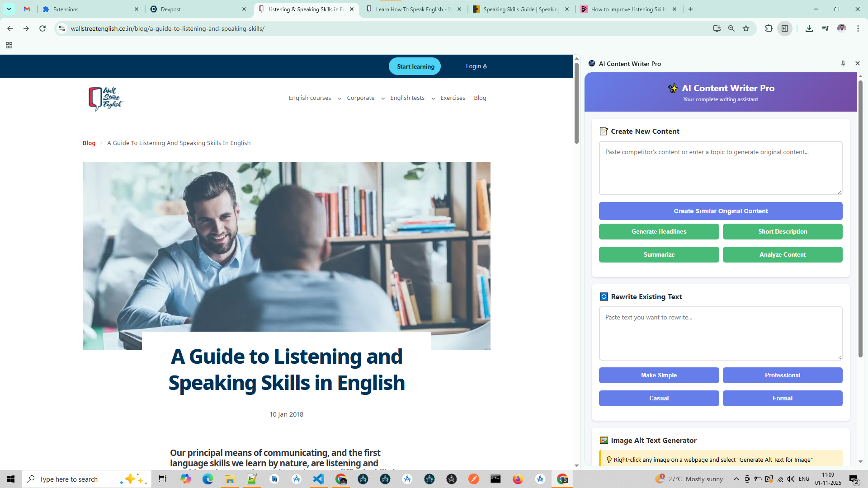Click the Generate Headlines button
This screenshot has height=488, width=868.
coord(659,231)
